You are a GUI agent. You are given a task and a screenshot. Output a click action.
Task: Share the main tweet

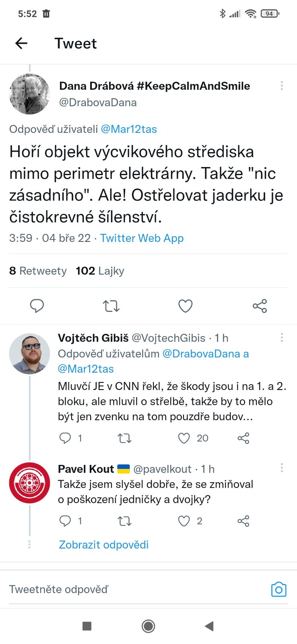(260, 306)
